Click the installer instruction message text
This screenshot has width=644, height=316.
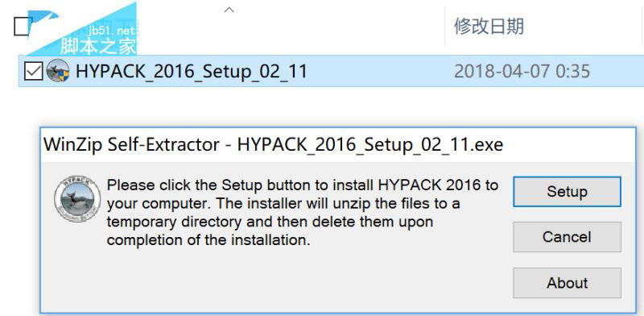coord(303,212)
